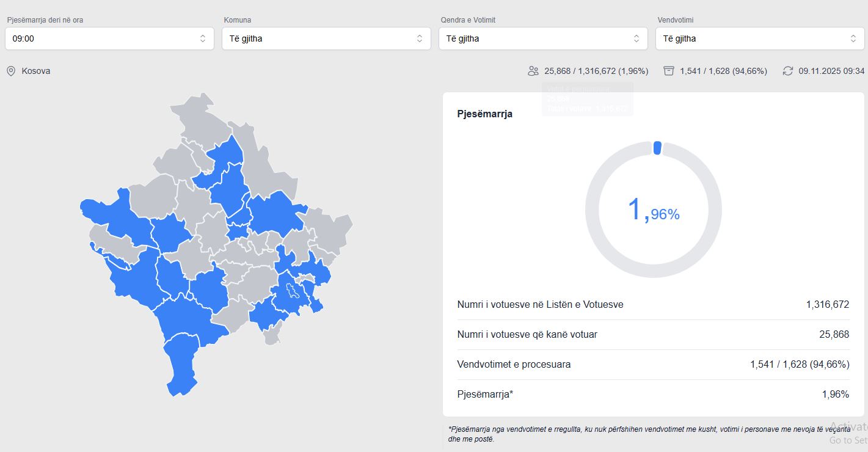
Task: Click the blue segment of the turnout donut
Action: [x=657, y=148]
